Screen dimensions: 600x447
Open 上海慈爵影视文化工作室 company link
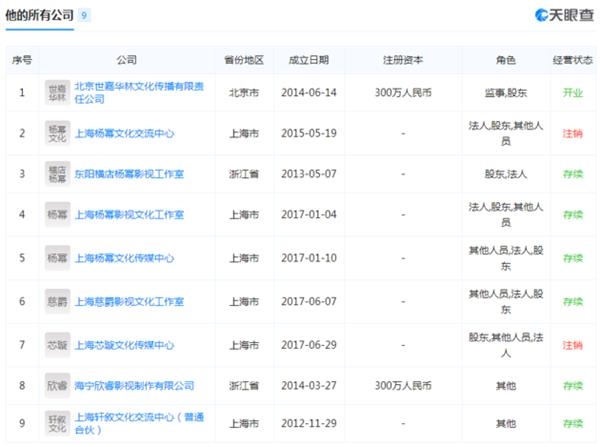tap(129, 302)
